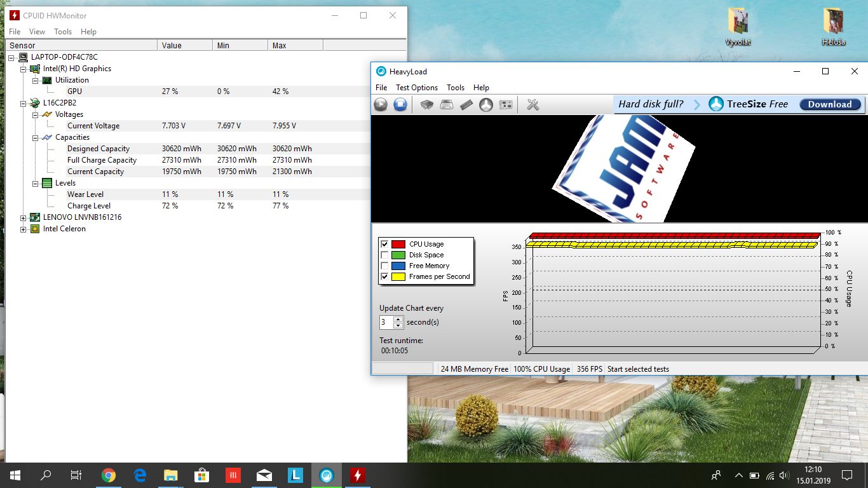The width and height of the screenshot is (868, 488).
Task: Toggle the memory allocation RAM icon
Action: coord(466,105)
